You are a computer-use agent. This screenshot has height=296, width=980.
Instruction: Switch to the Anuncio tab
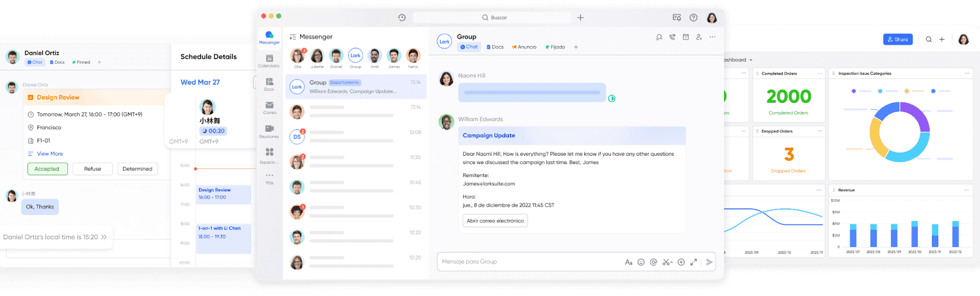pyautogui.click(x=524, y=47)
